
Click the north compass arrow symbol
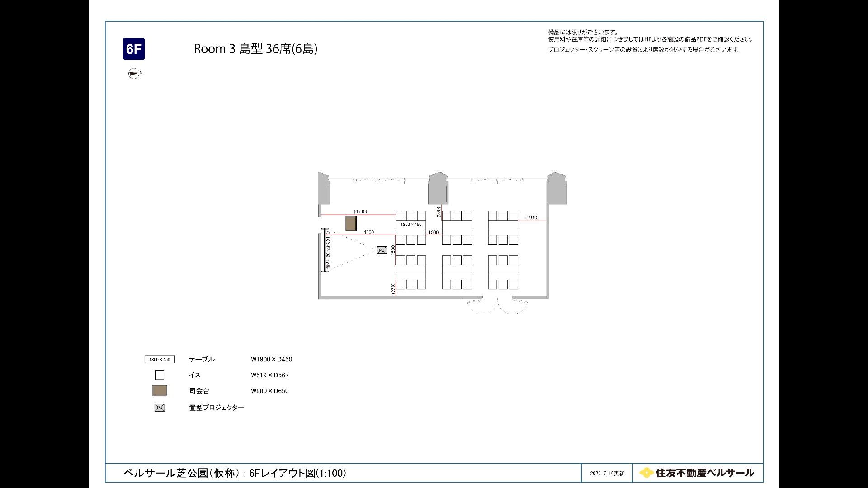click(133, 73)
